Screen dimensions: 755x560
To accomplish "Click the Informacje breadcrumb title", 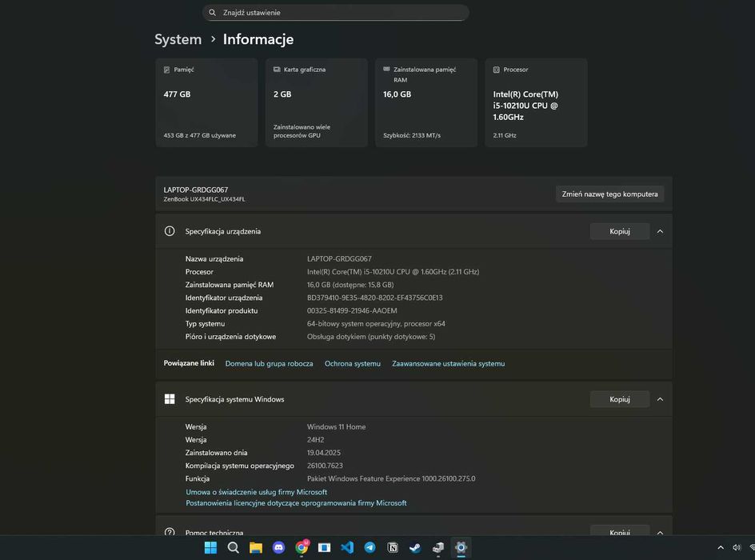I will pos(258,39).
